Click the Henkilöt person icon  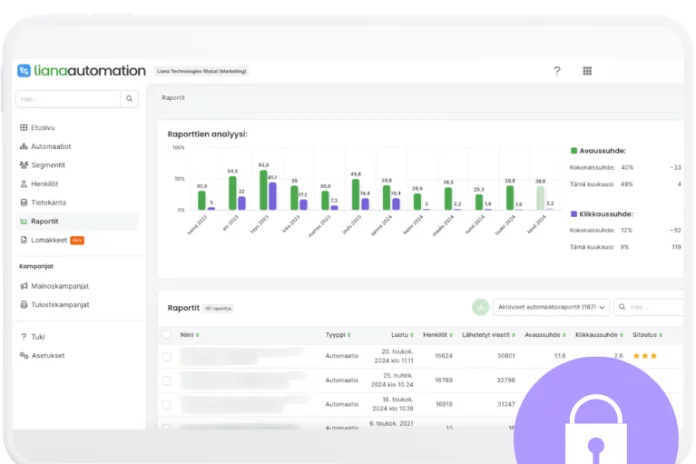click(23, 184)
